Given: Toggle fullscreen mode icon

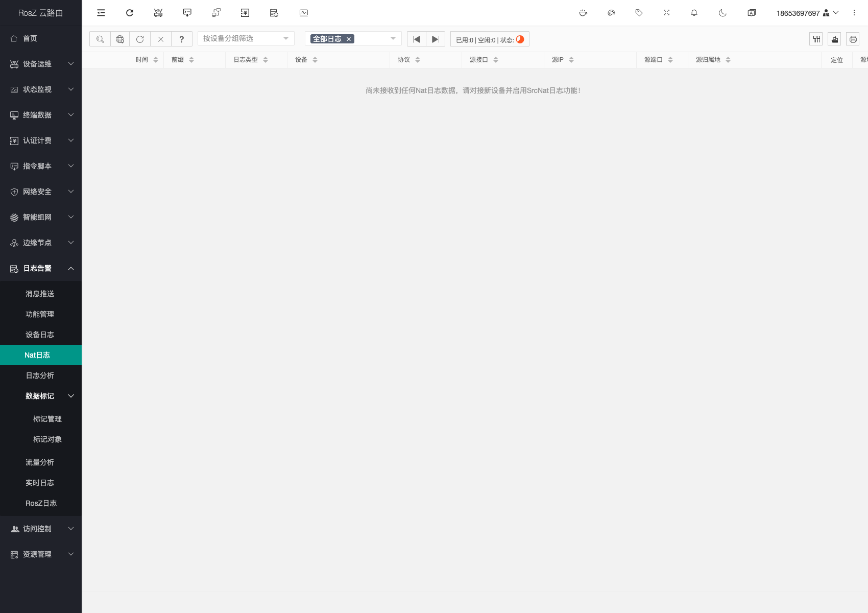Looking at the screenshot, I should point(666,13).
